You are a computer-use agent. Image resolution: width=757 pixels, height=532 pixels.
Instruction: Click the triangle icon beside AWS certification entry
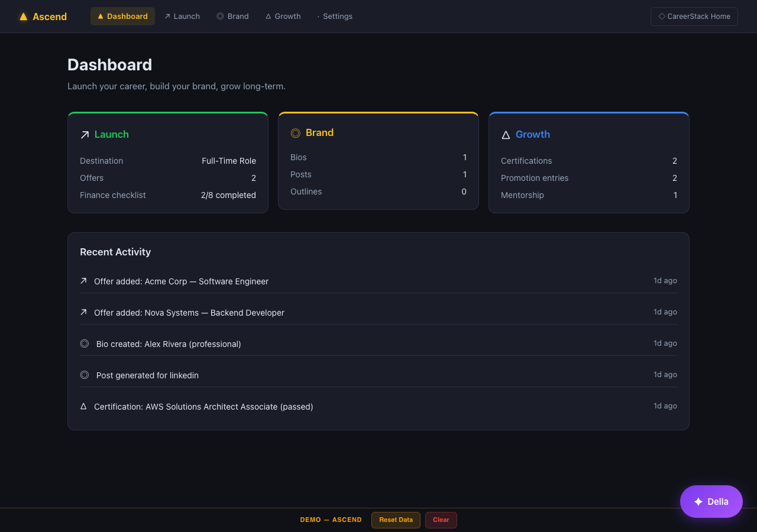click(83, 406)
